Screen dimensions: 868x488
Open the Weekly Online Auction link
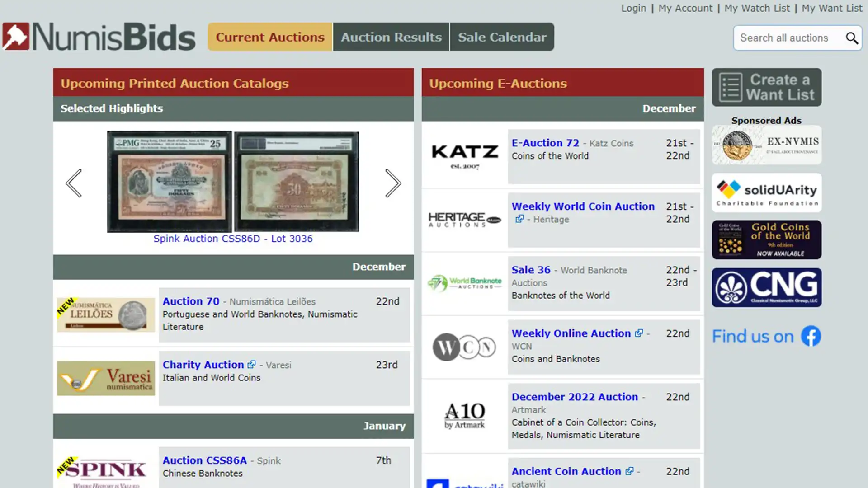click(571, 333)
